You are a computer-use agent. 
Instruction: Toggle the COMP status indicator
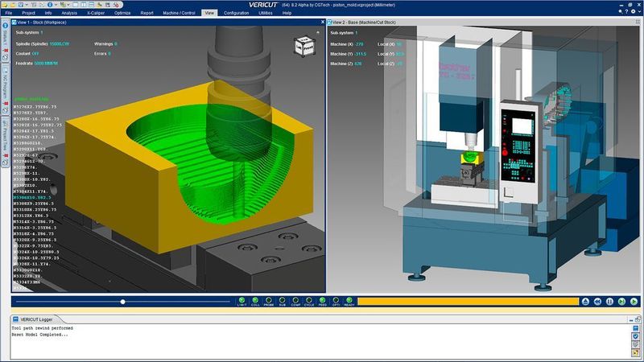click(x=295, y=302)
